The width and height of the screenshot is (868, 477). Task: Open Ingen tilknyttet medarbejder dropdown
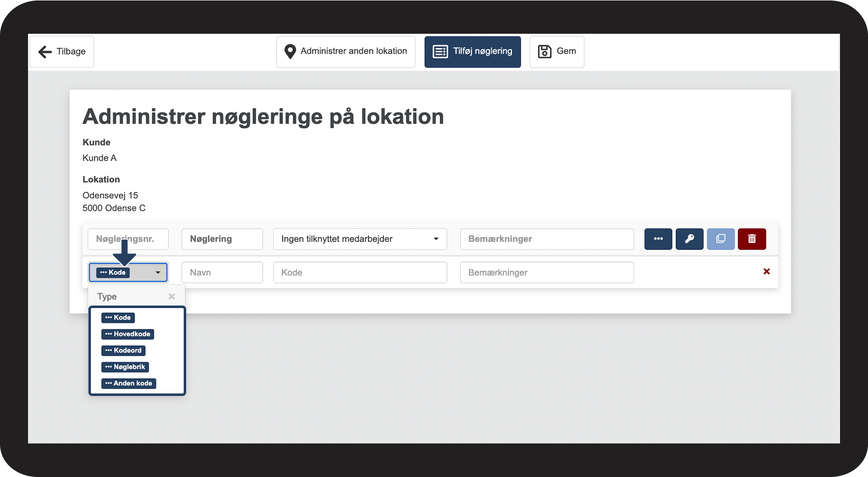click(360, 239)
